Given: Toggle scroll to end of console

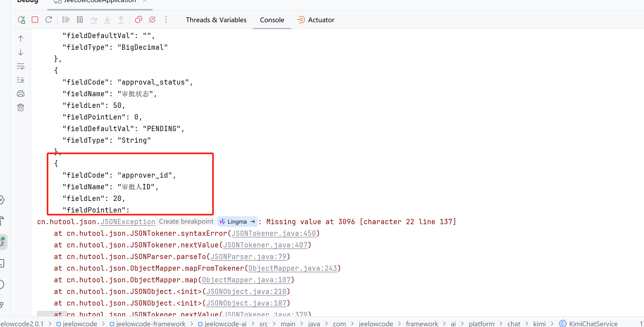Looking at the screenshot, I should click(21, 80).
